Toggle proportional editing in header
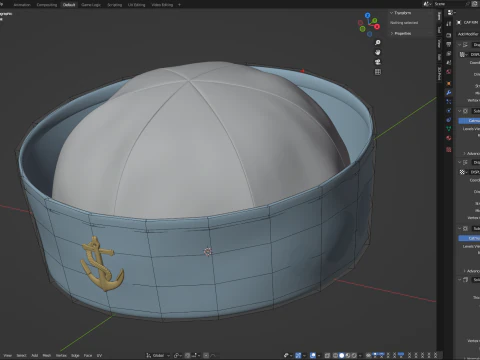Image resolution: width=480 pixels, height=360 pixels. click(206, 355)
